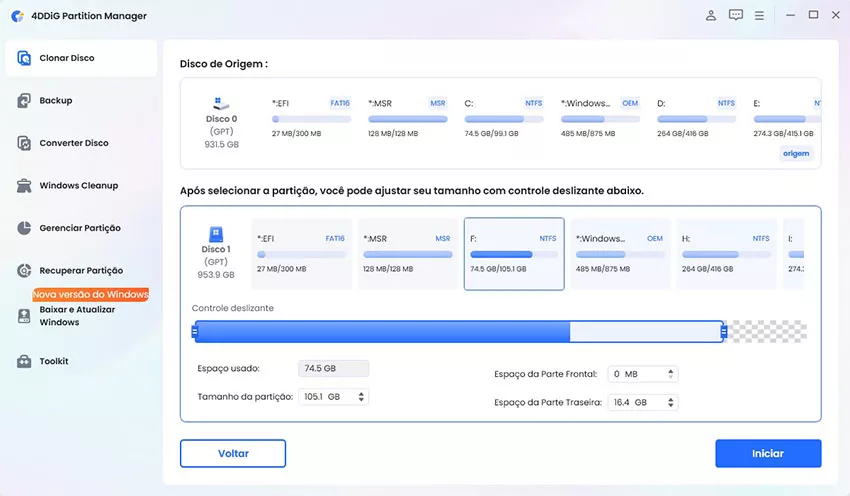Click the E: partition on Disco 0

pyautogui.click(x=786, y=118)
